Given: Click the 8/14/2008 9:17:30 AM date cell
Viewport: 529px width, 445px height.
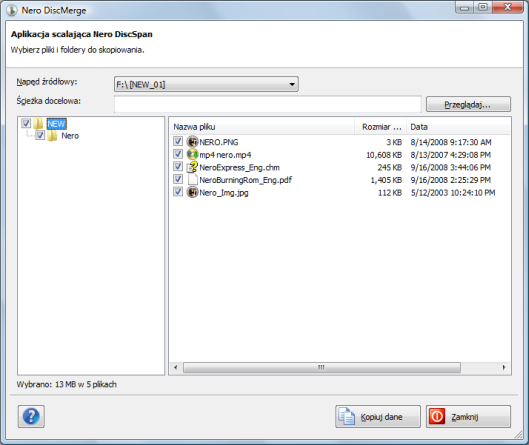Looking at the screenshot, I should (451, 142).
